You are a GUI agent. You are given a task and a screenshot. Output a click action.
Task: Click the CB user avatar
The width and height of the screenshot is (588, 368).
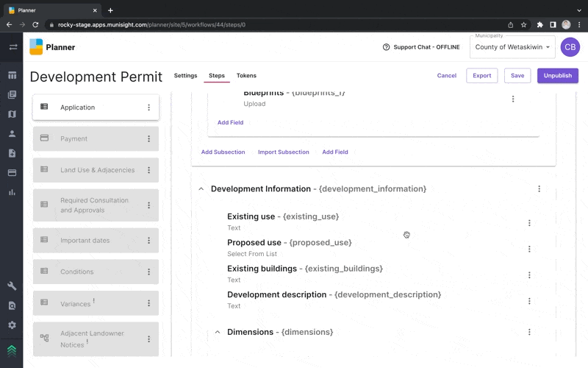570,47
